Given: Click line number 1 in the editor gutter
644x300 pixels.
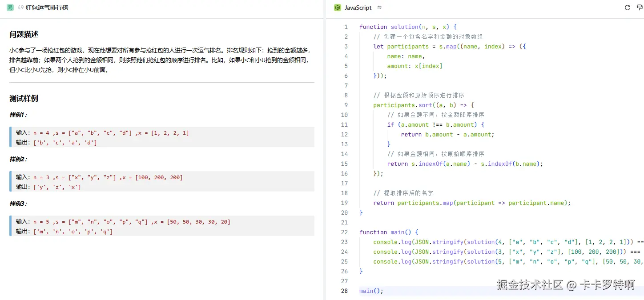Looking at the screenshot, I should (346, 27).
